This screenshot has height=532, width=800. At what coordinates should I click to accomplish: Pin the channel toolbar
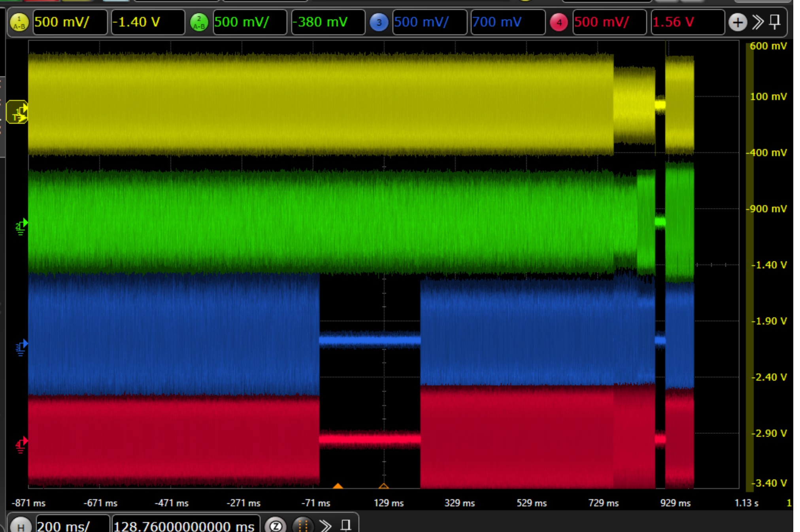[775, 22]
